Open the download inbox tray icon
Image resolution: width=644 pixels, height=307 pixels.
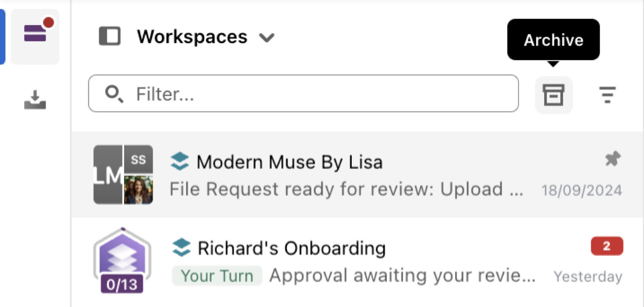click(x=35, y=100)
